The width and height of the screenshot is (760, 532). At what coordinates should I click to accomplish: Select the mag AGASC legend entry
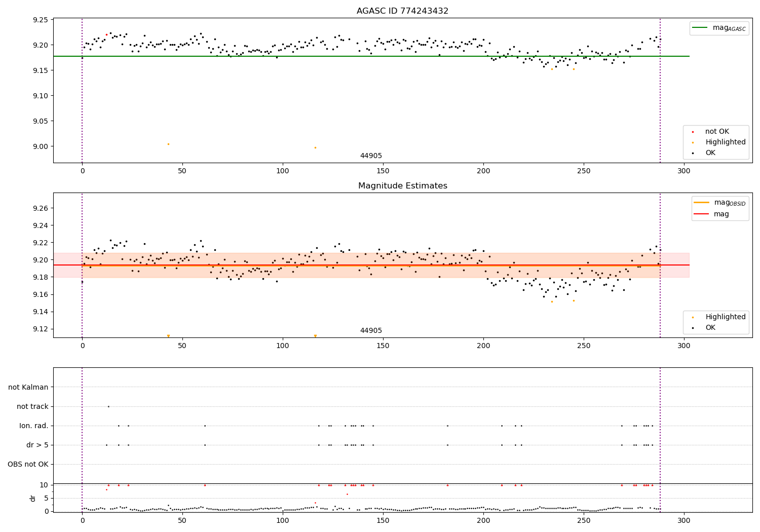[x=719, y=28]
